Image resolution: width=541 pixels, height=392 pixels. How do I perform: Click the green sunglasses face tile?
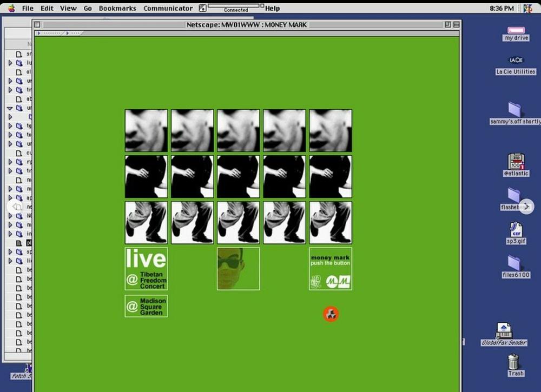(x=239, y=269)
